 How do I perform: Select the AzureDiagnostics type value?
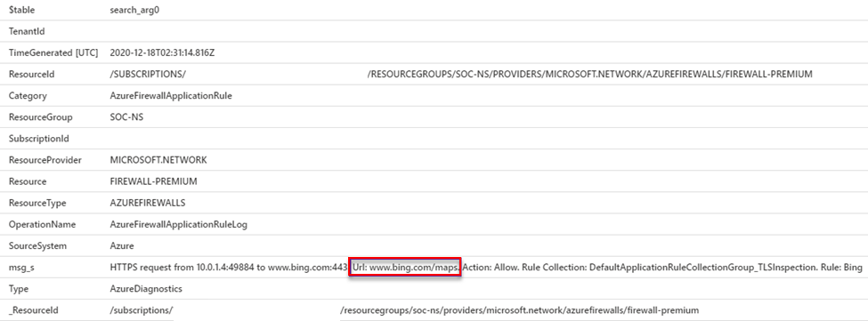click(146, 289)
